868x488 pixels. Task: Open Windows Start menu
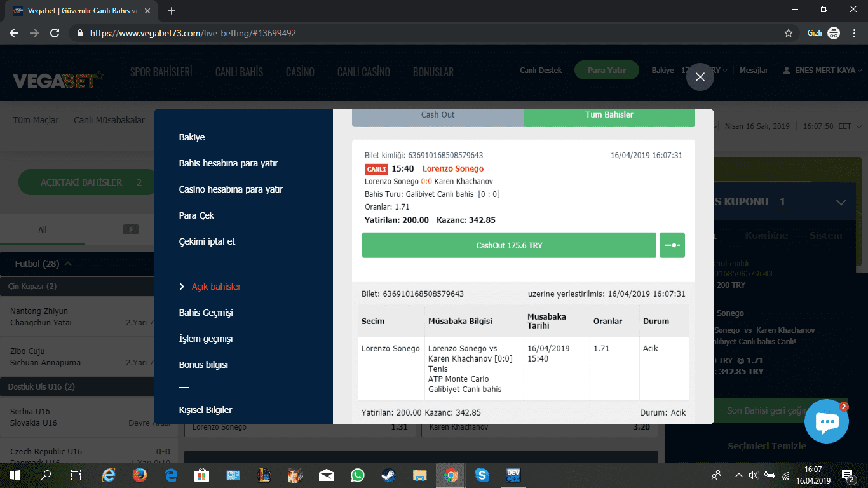14,475
